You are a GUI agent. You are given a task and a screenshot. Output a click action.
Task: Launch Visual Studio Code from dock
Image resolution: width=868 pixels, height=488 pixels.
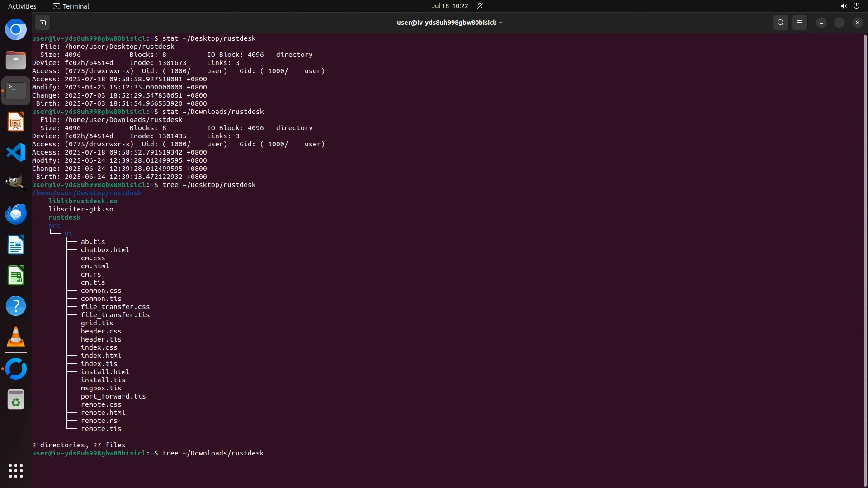[x=16, y=152]
